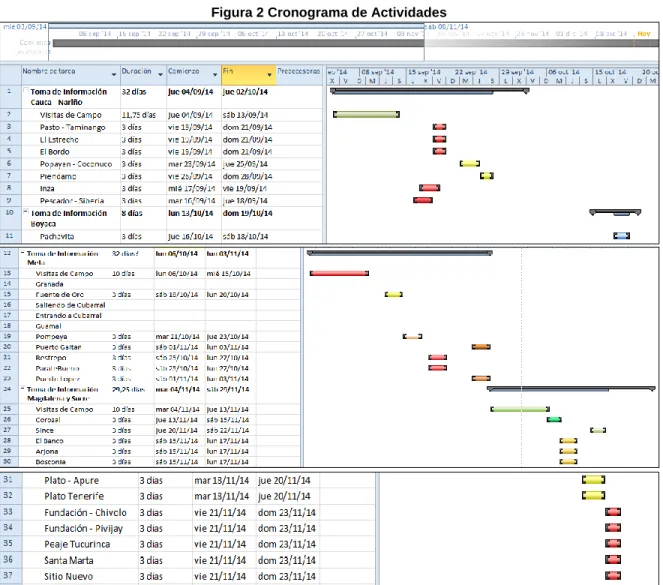The height and width of the screenshot is (585, 663).
Task: Select the red Gantt bar for Santa Marta
Action: tap(613, 560)
